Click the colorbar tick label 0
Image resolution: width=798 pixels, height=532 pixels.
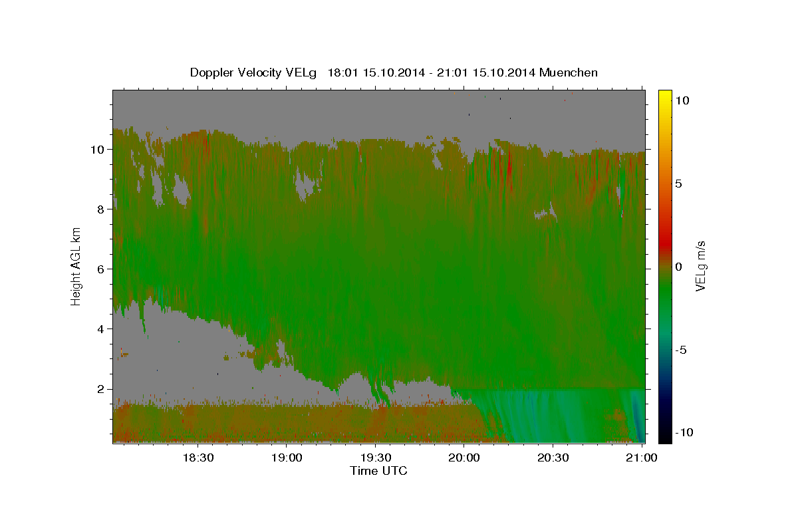[678, 267]
